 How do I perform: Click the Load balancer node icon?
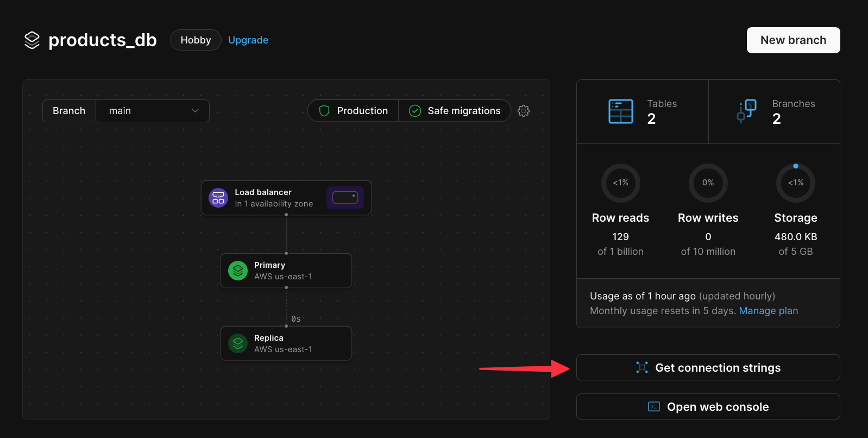218,198
